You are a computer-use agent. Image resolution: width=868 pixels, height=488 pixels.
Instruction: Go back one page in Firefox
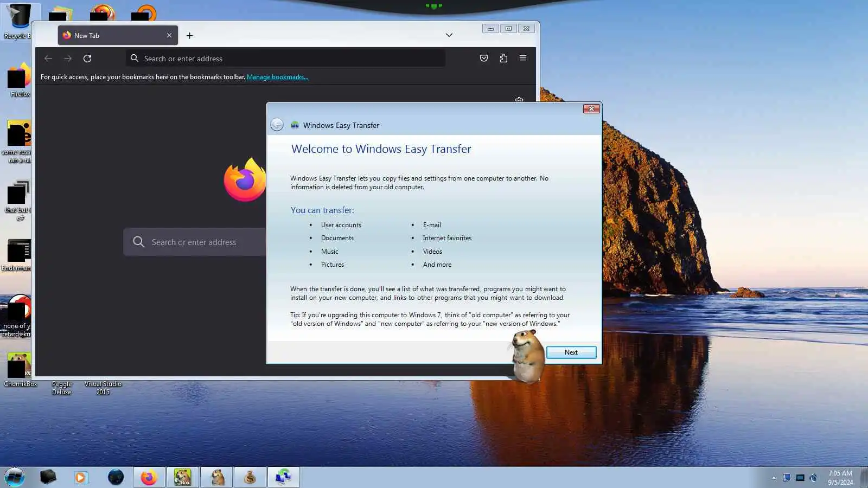point(48,59)
